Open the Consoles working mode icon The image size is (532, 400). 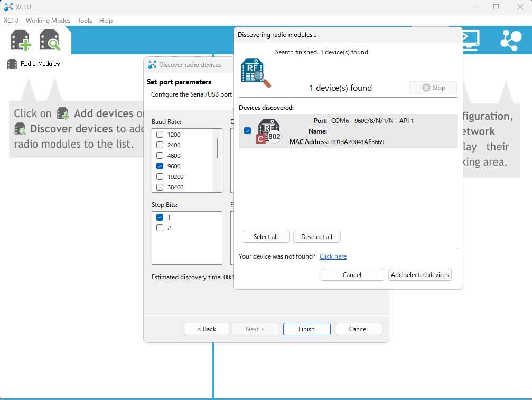(470, 40)
